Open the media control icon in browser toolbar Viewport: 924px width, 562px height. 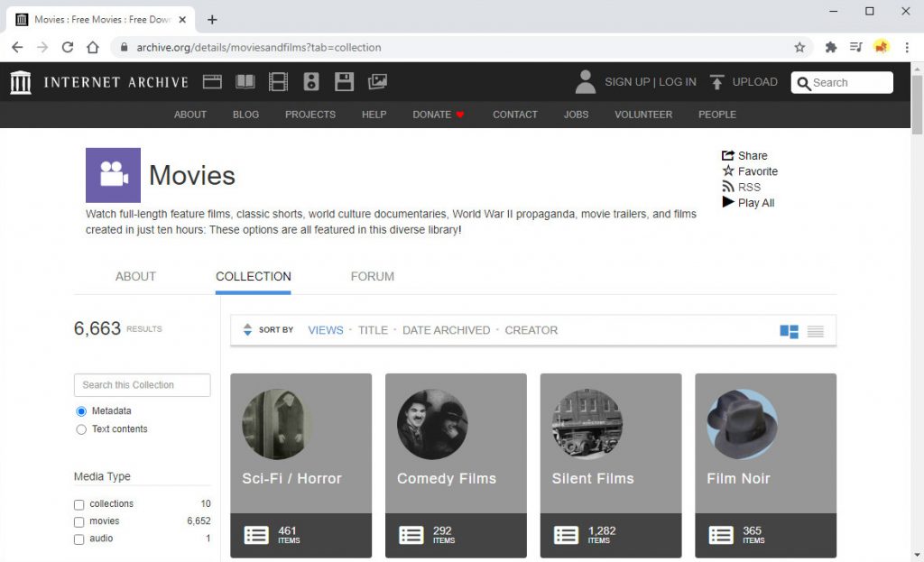856,47
